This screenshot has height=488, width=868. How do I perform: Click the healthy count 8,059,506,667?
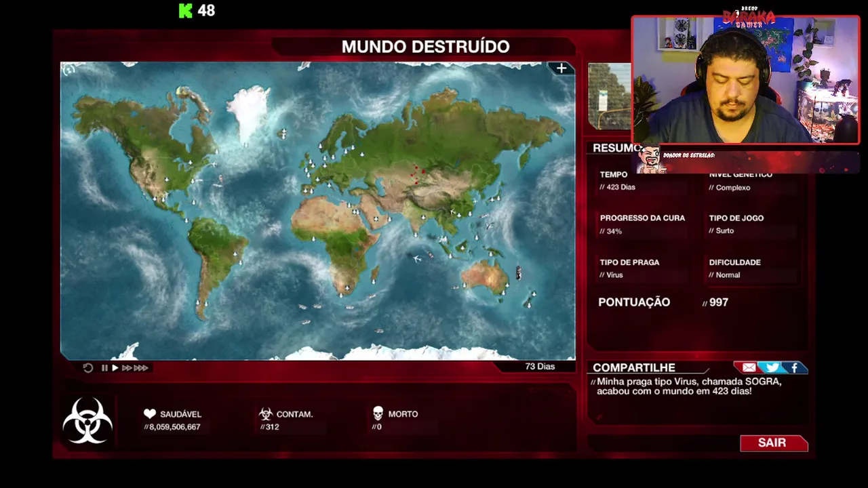click(174, 427)
